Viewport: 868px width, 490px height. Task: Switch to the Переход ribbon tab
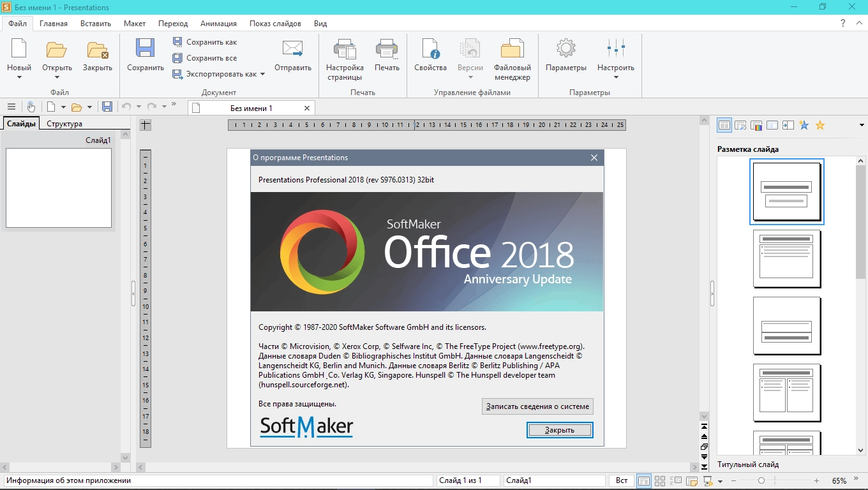coord(173,24)
